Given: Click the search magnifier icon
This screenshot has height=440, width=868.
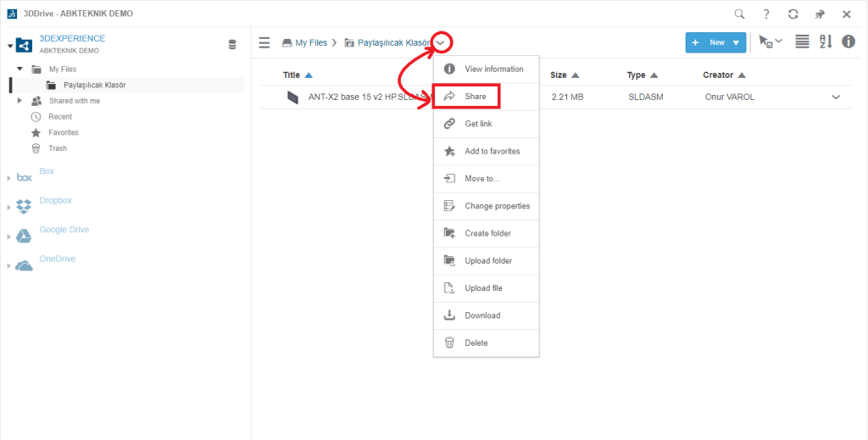Looking at the screenshot, I should click(740, 14).
